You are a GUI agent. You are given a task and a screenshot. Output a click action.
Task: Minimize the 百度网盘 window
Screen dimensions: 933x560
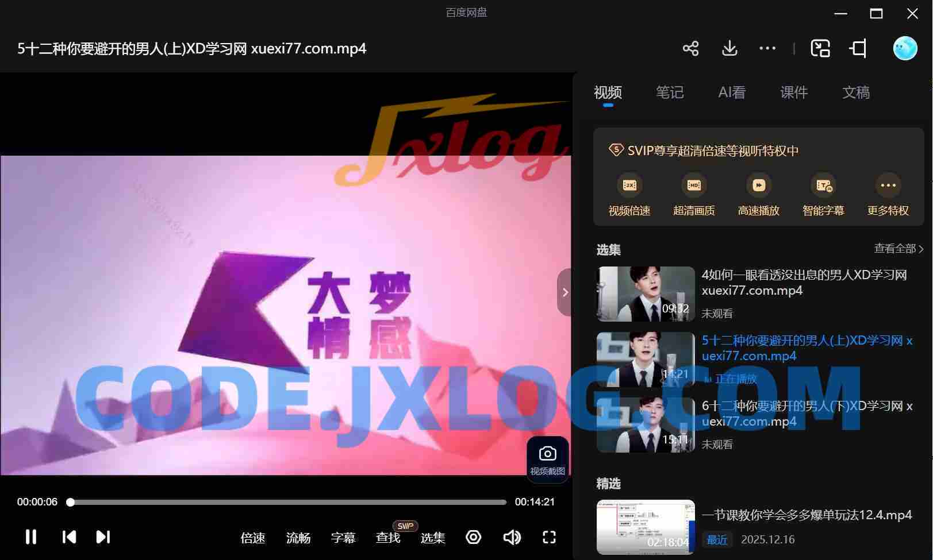click(841, 13)
